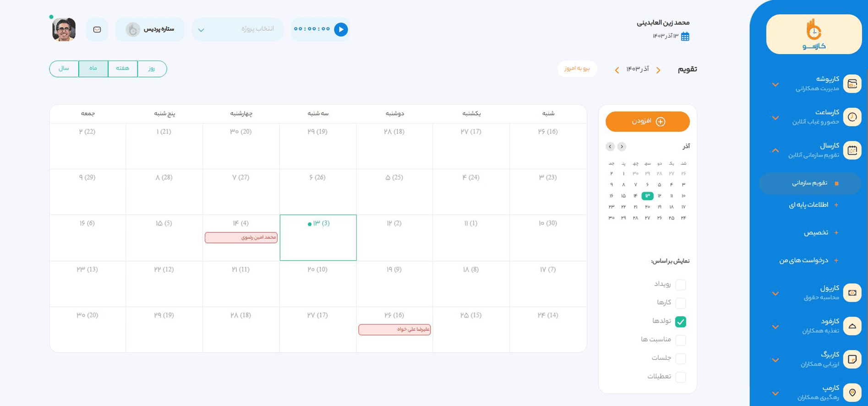The width and height of the screenshot is (868, 406).
Task: Click the orange افزودن button
Action: 647,121
